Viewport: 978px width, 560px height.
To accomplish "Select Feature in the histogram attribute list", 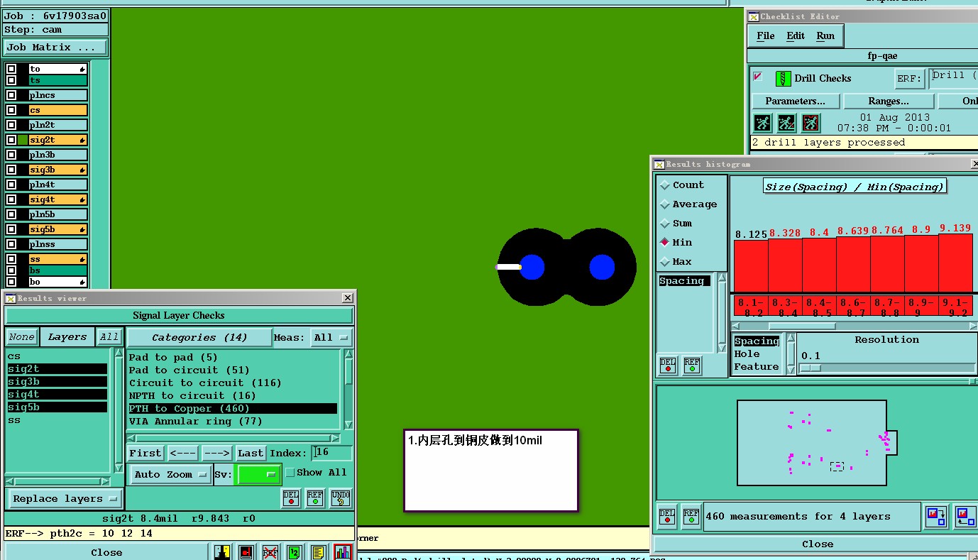I will pos(756,367).
